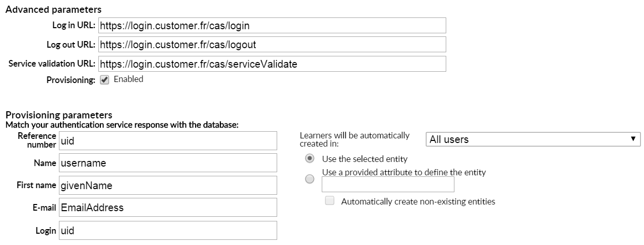The height and width of the screenshot is (245, 644).
Task: Open the All users dropdown
Action: point(533,139)
